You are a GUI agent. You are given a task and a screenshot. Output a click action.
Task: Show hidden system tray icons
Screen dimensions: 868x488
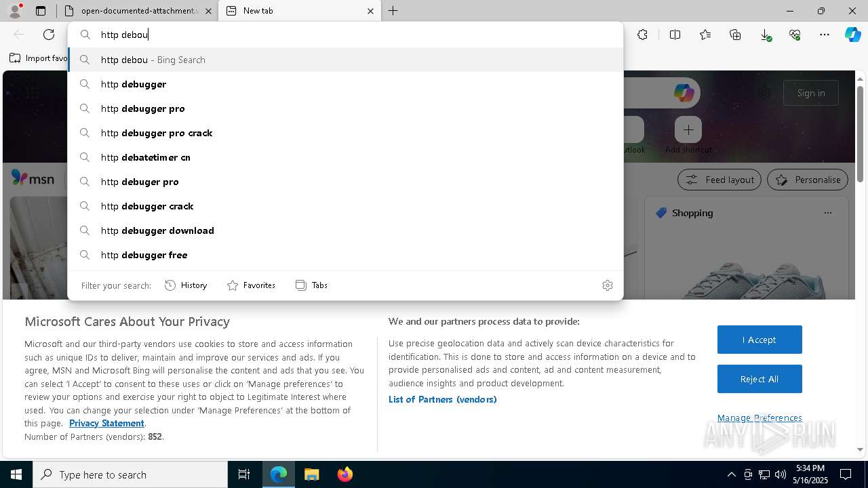coord(731,474)
